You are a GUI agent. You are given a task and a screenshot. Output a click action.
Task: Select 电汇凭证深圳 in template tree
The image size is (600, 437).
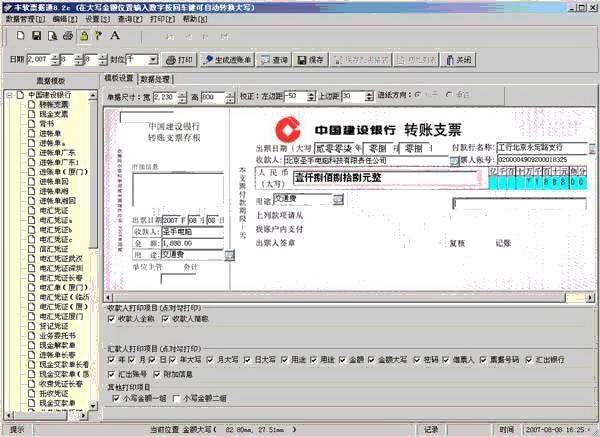(61, 268)
